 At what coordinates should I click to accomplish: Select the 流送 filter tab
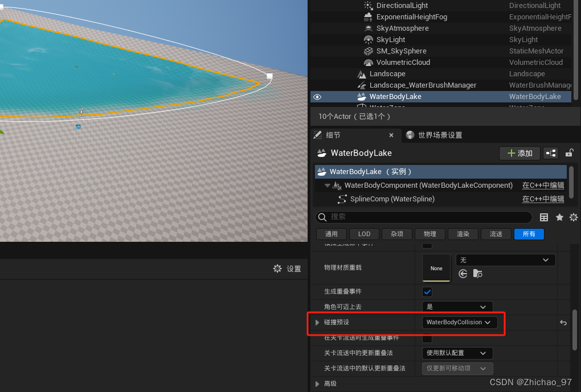tap(496, 234)
